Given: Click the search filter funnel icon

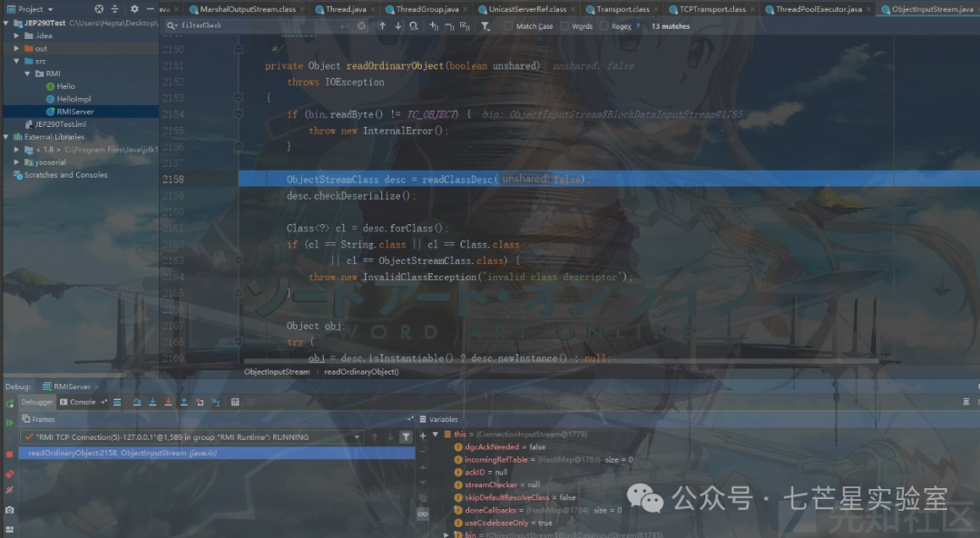Looking at the screenshot, I should coord(485,26).
